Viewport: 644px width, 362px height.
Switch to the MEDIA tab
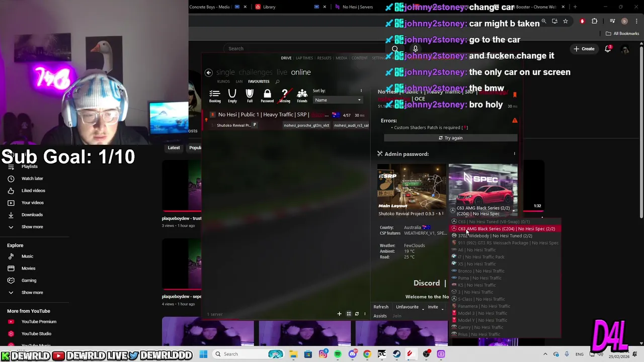point(341,58)
